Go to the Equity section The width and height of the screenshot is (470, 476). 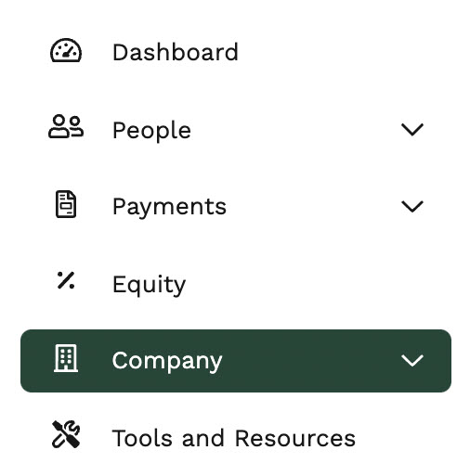tap(149, 285)
